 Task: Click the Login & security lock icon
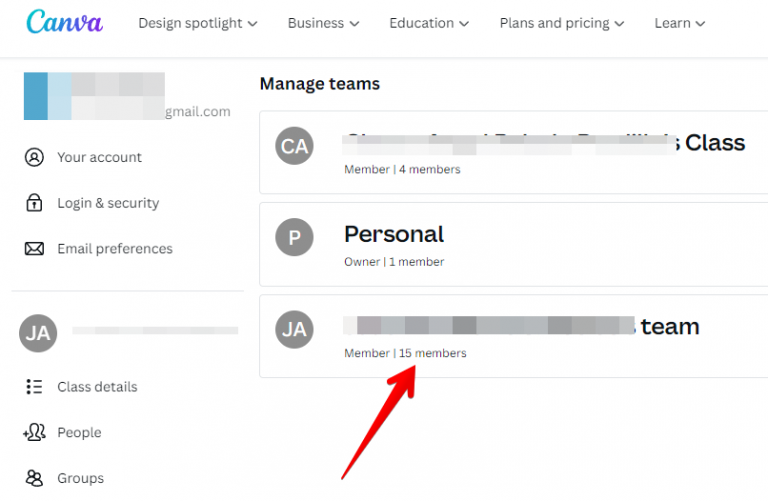[x=35, y=203]
